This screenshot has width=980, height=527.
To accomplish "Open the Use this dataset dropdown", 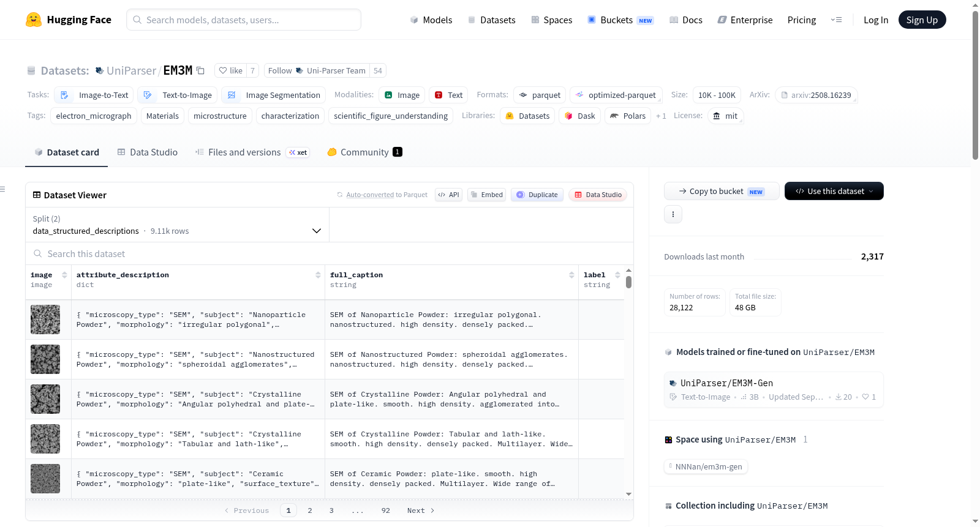I will [x=834, y=191].
